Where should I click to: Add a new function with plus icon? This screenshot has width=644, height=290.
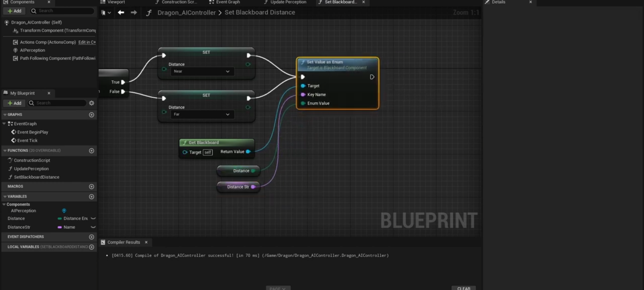(x=91, y=151)
